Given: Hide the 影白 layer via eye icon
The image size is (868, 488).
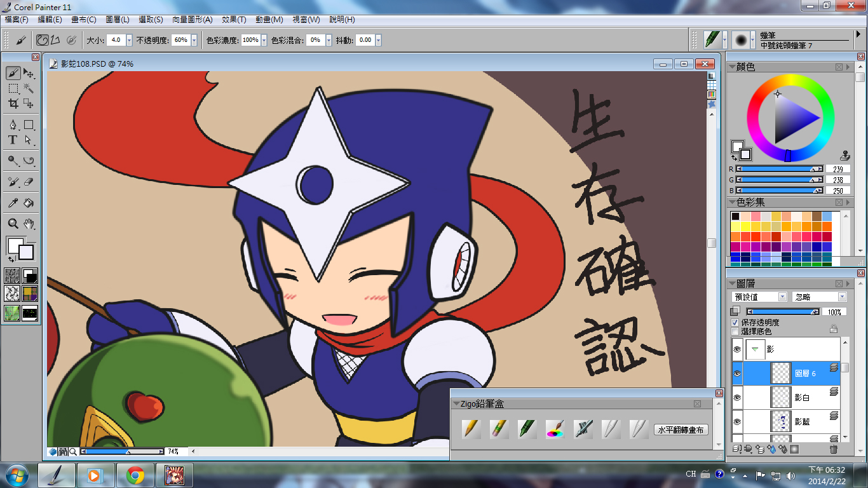Looking at the screenshot, I should click(737, 397).
